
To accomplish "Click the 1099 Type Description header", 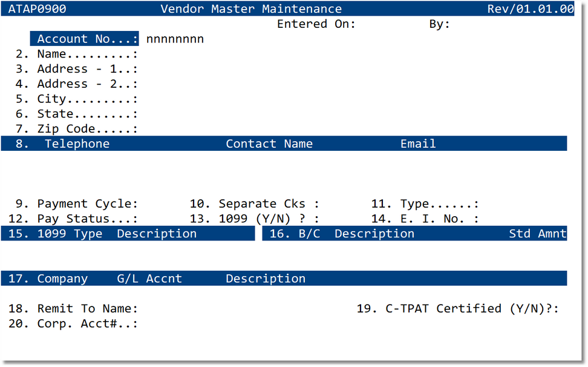I will pos(117,234).
